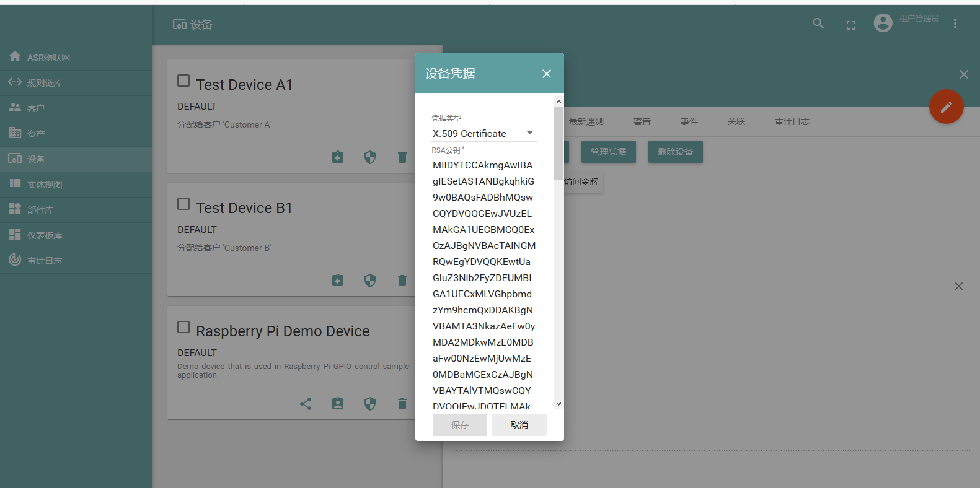980x488 pixels.
Task: Open X.509 Certificate credentials type dropdown
Action: (x=483, y=133)
